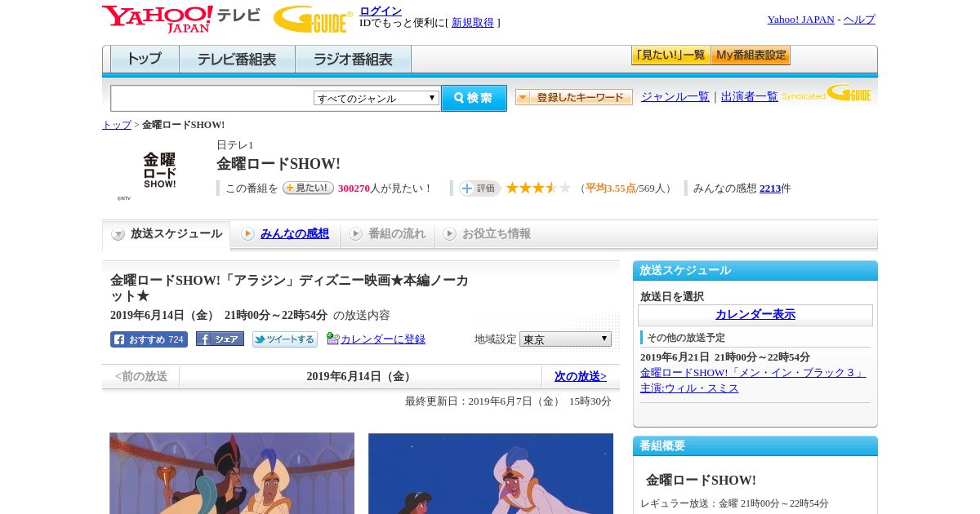
Task: Click the Aladdin and Jasmine night image thumbnail
Action: click(x=491, y=473)
